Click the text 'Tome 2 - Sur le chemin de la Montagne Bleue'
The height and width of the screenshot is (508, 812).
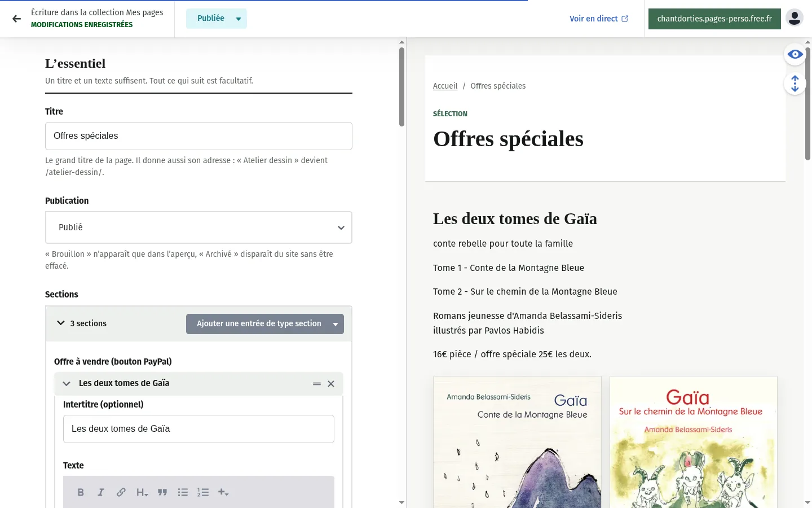(525, 292)
